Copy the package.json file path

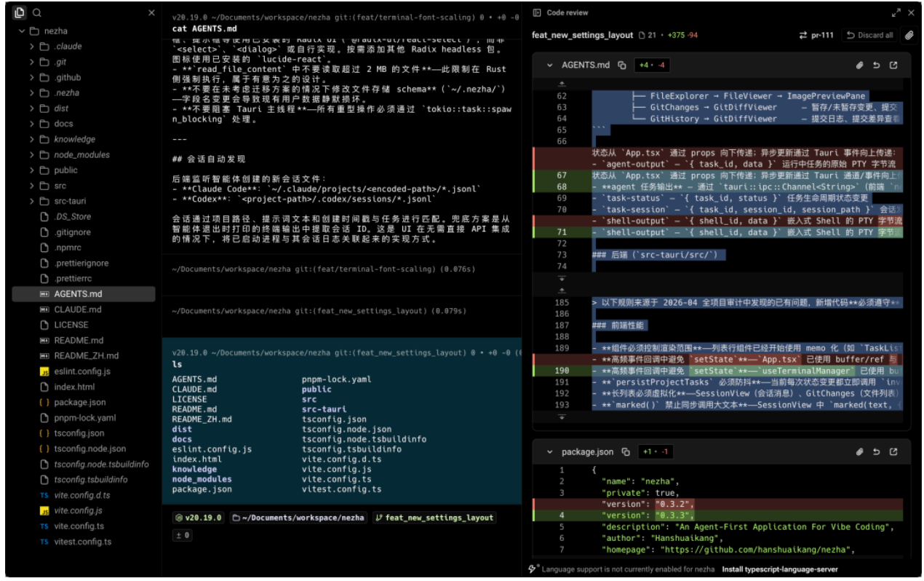[626, 452]
